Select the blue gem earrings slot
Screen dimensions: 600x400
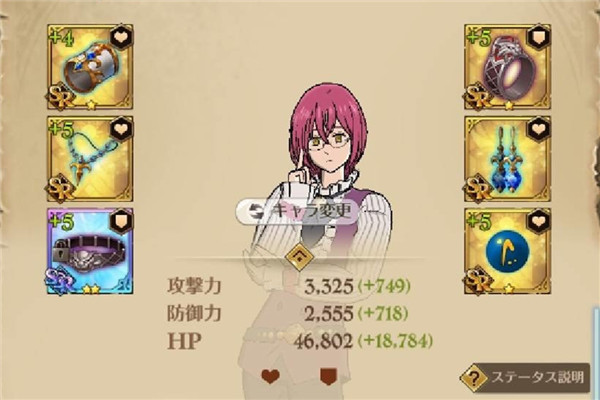[x=507, y=159]
